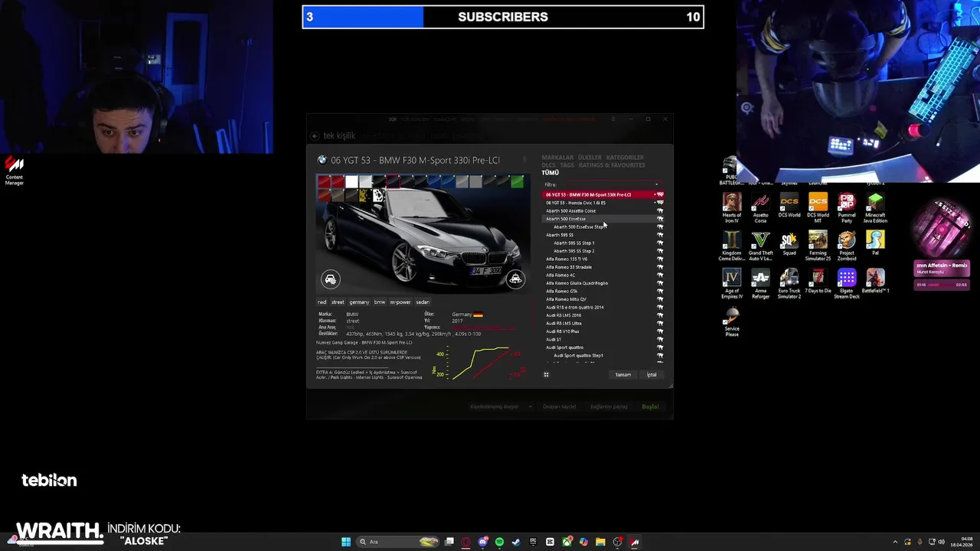Open DCS World desktop shortcut
The width and height of the screenshot is (980, 551).
tap(789, 206)
